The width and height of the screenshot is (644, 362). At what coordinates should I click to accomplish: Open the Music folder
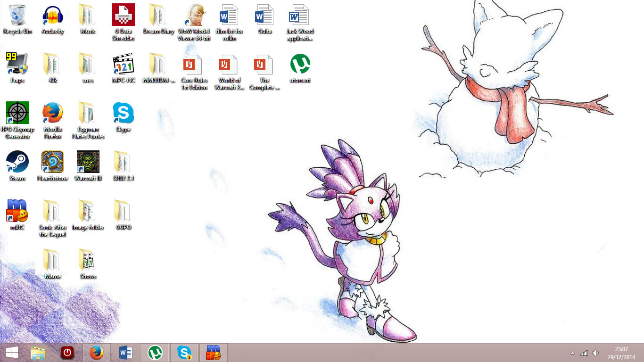click(x=88, y=19)
